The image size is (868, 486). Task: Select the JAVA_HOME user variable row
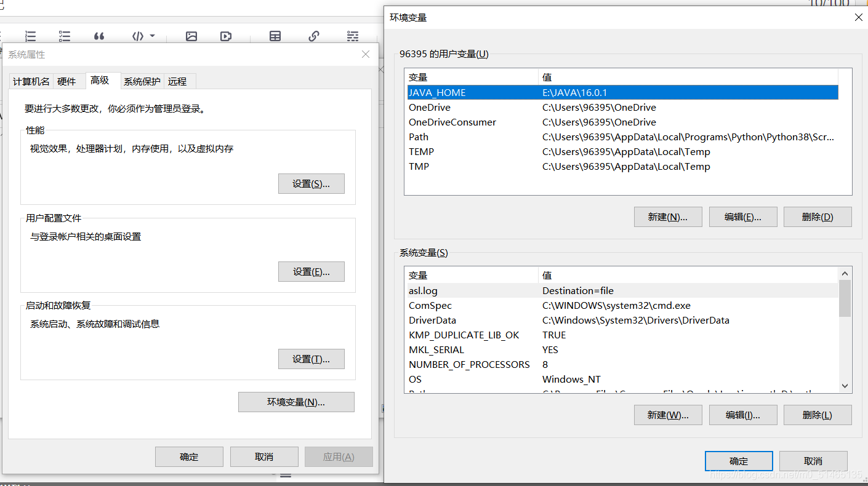click(622, 93)
